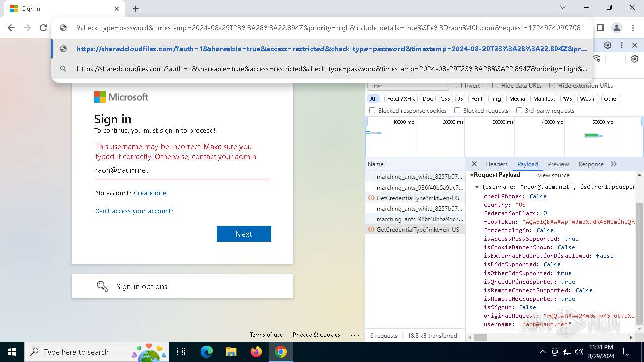Collapse the Request Payload section
This screenshot has width=644, height=362.
tap(472, 175)
